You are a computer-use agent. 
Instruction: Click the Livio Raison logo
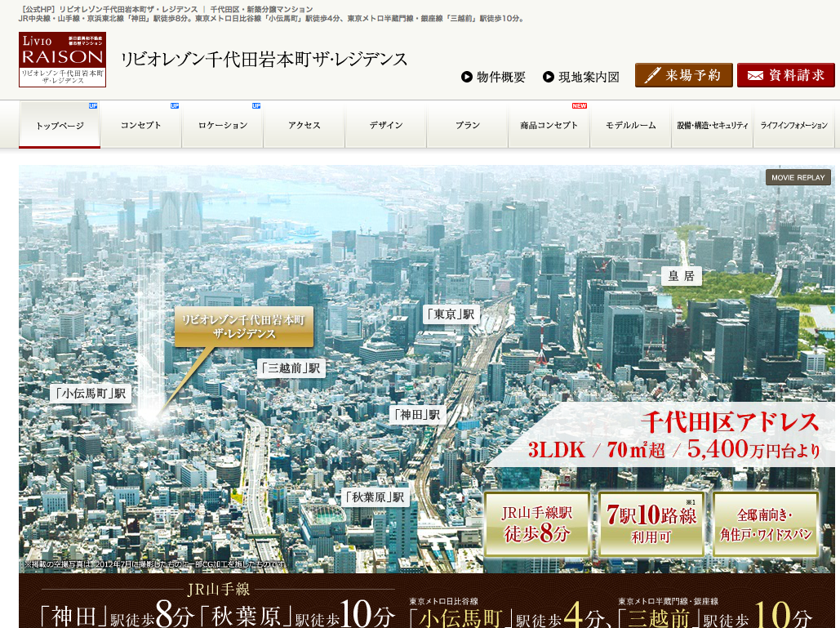[x=63, y=60]
